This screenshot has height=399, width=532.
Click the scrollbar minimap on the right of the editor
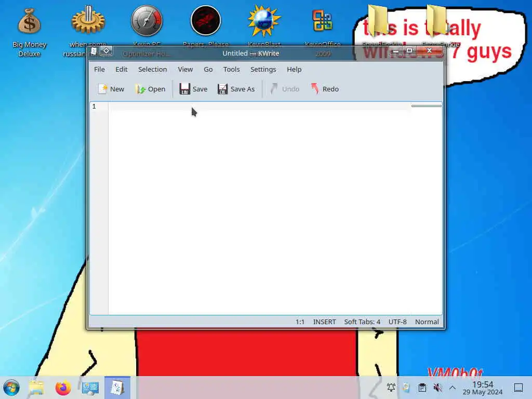[x=426, y=106]
